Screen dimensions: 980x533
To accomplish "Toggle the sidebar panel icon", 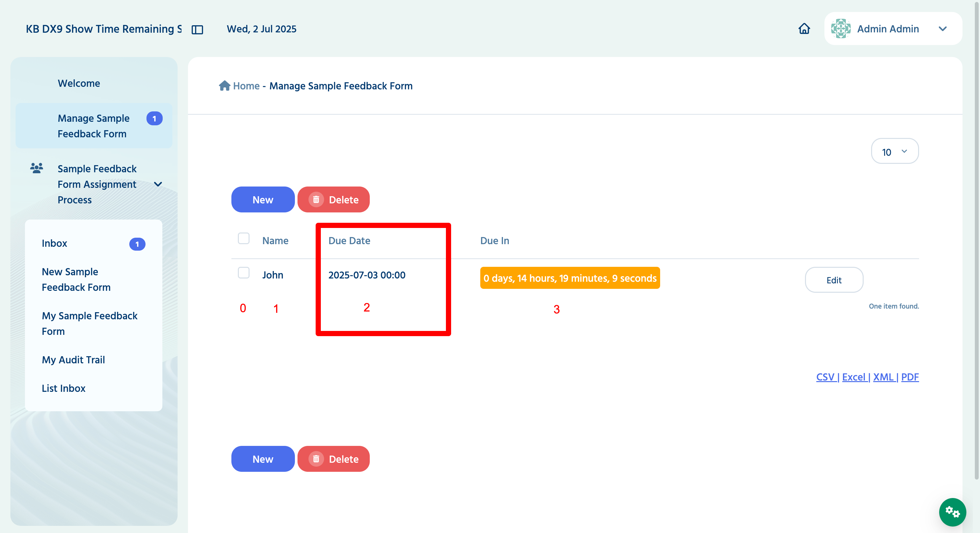I will [197, 29].
